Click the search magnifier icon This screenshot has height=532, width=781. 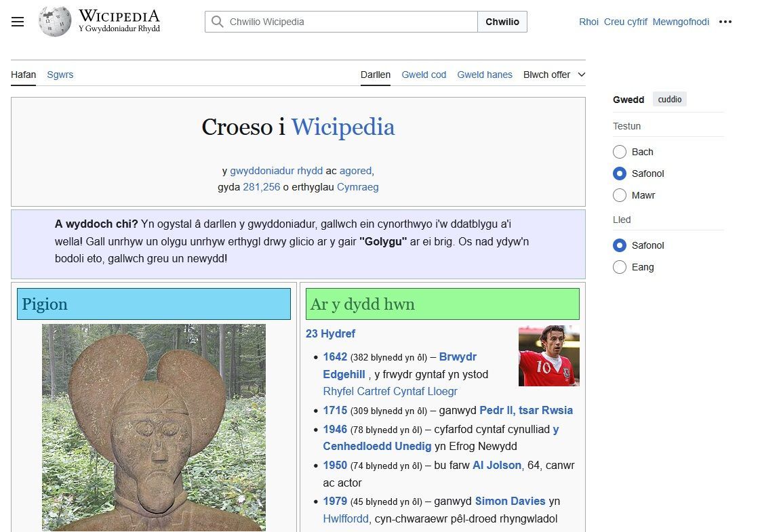click(x=217, y=22)
